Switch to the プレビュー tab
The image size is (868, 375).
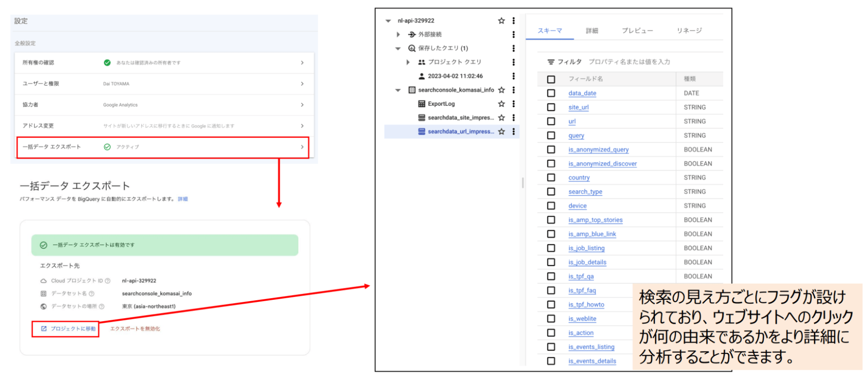637,30
